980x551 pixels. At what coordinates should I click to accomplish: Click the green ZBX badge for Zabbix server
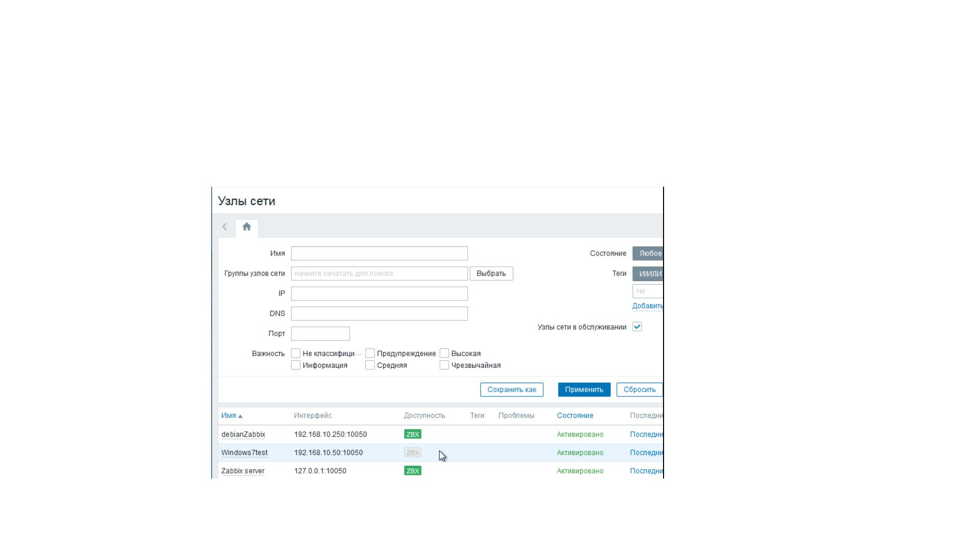point(412,471)
